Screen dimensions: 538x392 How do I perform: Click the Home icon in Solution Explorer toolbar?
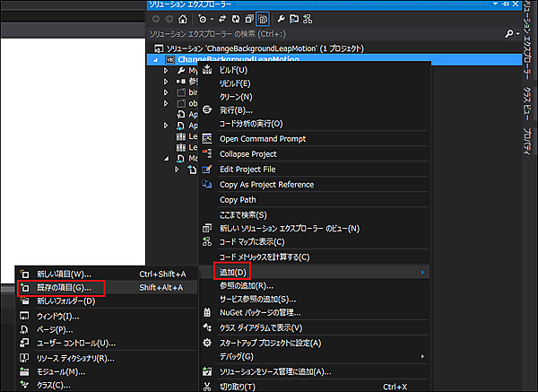(184, 18)
